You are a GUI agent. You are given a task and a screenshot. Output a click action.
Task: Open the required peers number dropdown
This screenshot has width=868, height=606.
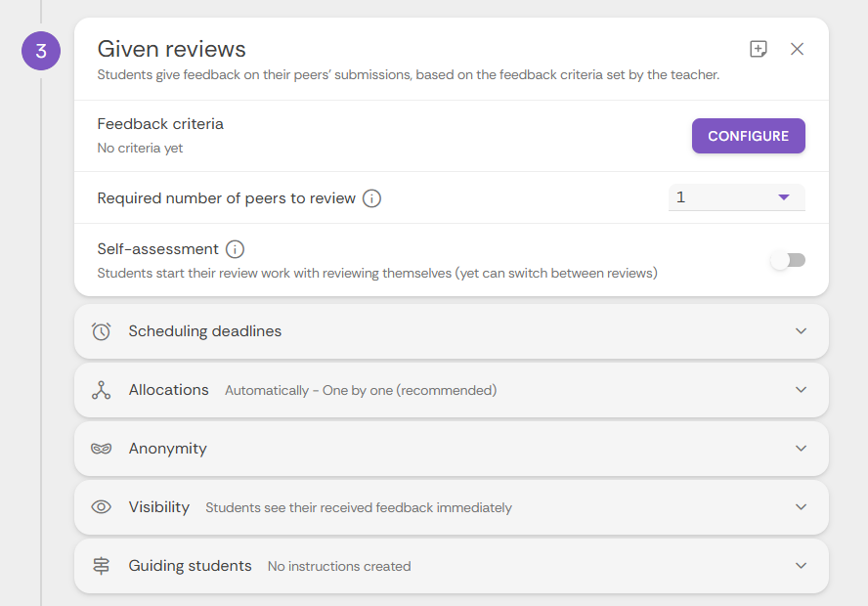(737, 197)
